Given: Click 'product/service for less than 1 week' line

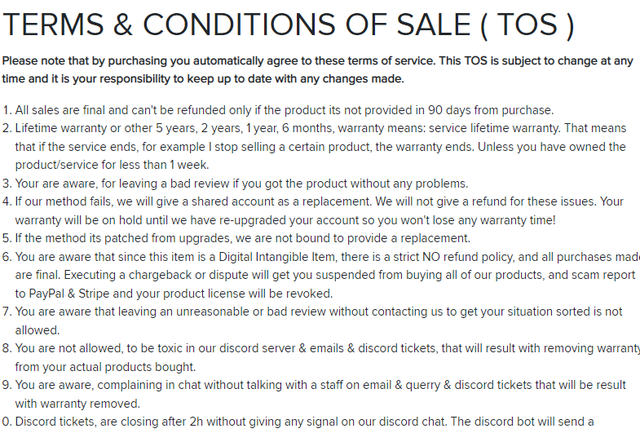Looking at the screenshot, I should click(112, 165).
